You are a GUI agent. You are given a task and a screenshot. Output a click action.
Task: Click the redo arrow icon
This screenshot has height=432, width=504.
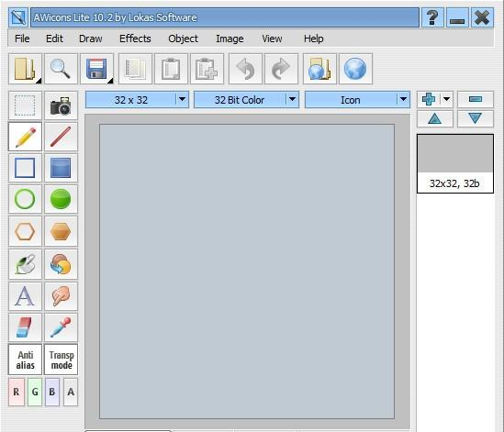tap(281, 69)
